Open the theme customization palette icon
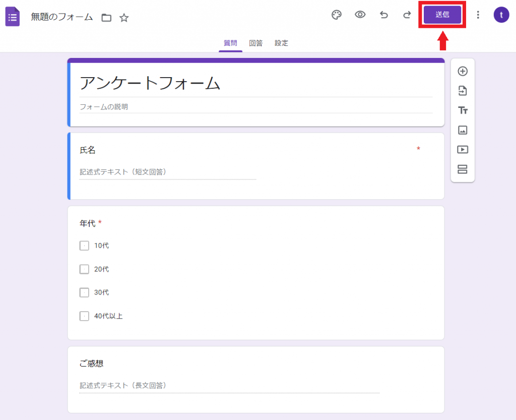The height and width of the screenshot is (420, 516). click(336, 15)
